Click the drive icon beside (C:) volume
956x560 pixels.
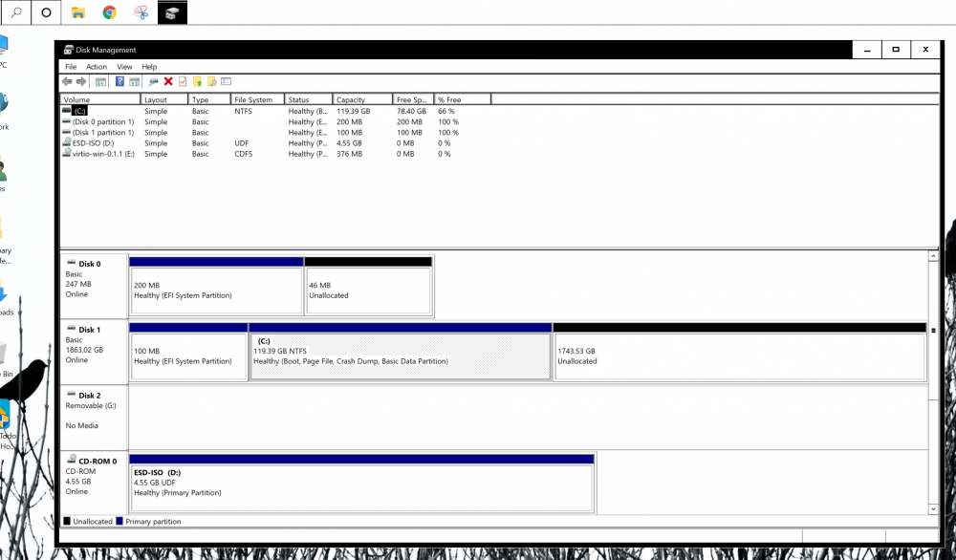point(67,110)
